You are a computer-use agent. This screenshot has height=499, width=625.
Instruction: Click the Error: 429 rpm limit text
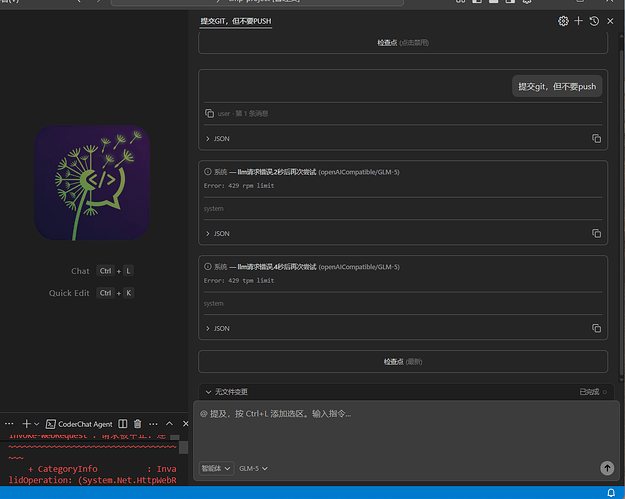tap(239, 186)
